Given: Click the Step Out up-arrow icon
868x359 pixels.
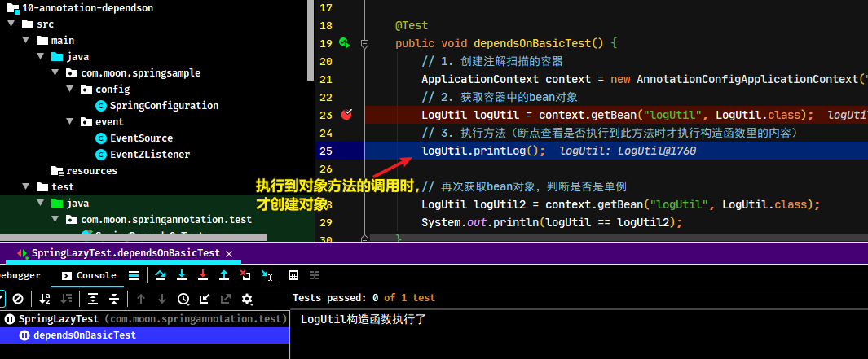Looking at the screenshot, I should point(224,275).
